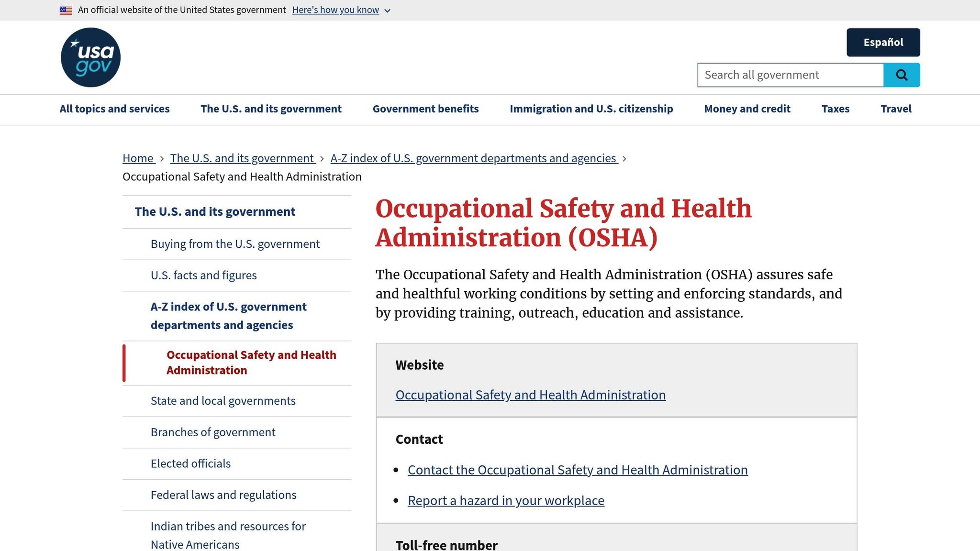The height and width of the screenshot is (551, 980).
Task: Open Report a hazard in your workplace link
Action: click(x=506, y=501)
